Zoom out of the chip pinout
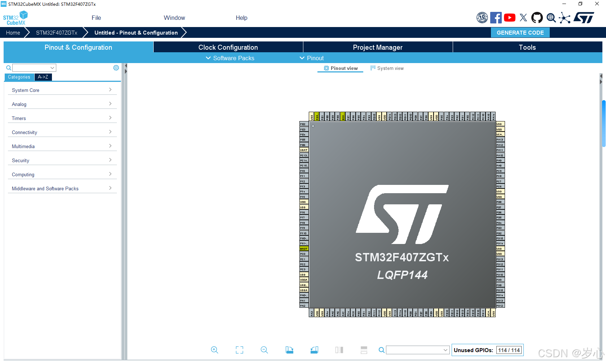The image size is (606, 364). [264, 350]
